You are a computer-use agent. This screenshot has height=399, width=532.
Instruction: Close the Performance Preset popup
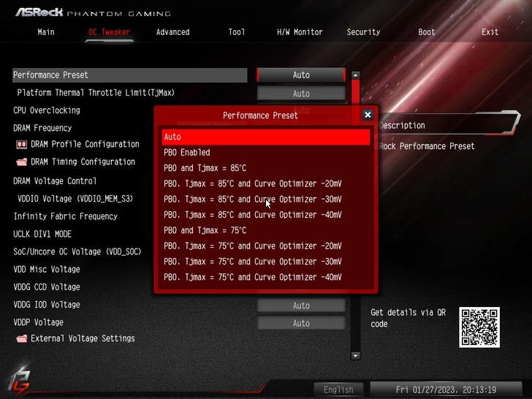(x=368, y=115)
